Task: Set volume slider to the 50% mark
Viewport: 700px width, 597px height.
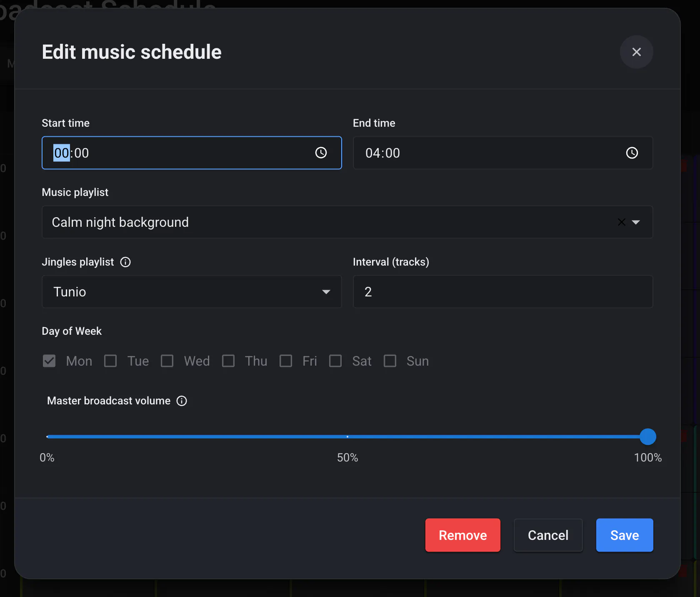Action: 347,437
